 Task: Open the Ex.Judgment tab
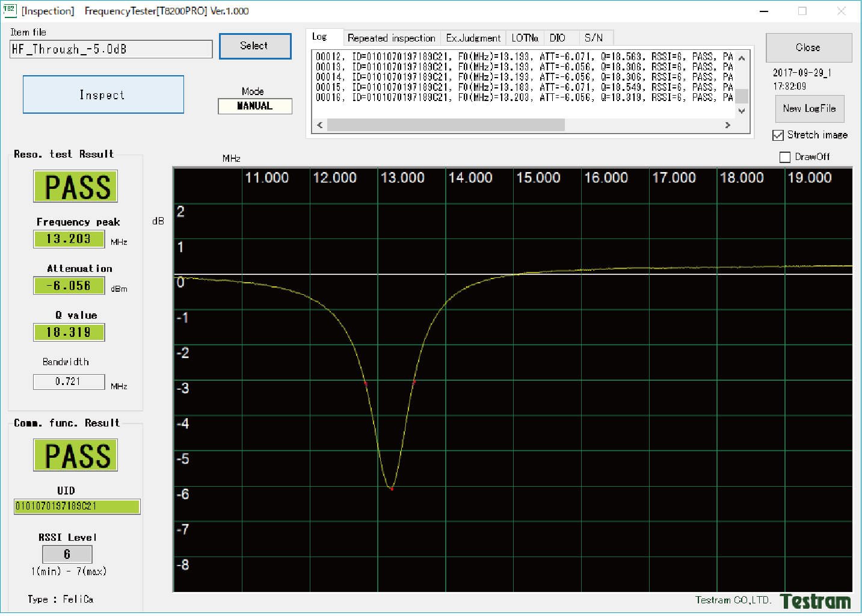coord(473,38)
